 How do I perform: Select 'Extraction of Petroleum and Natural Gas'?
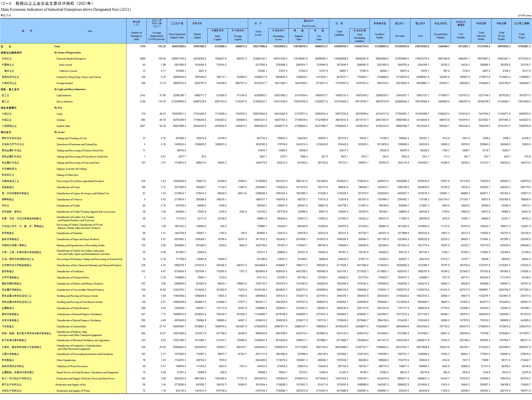77,144
